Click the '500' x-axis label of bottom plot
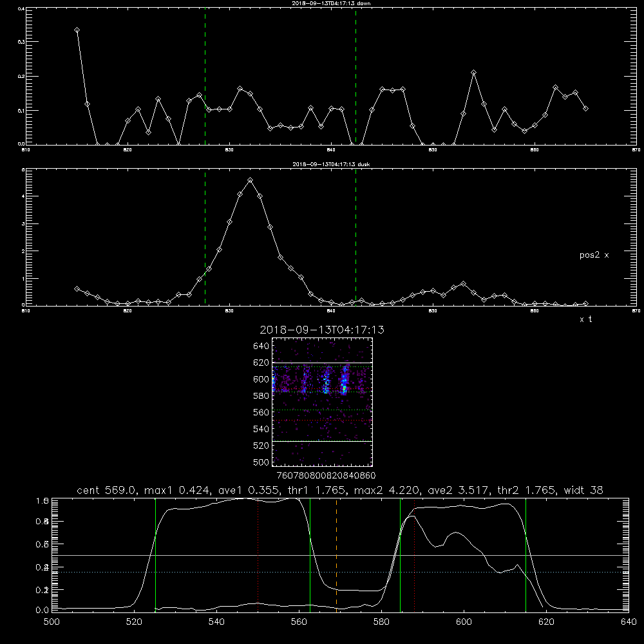This screenshot has width=644, height=644. 52,622
